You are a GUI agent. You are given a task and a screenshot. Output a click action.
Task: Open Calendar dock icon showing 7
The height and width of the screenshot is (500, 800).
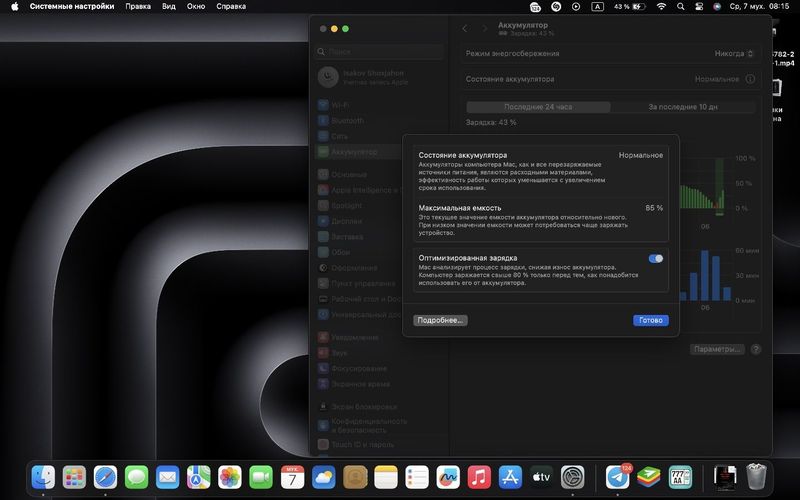click(x=292, y=478)
